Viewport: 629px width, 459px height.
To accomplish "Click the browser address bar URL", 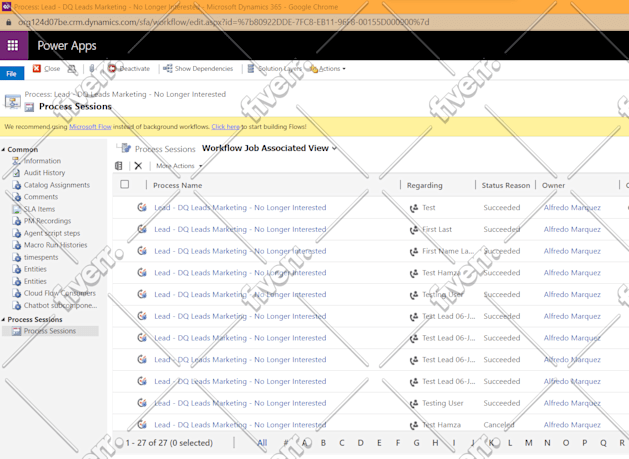I will tap(223, 22).
